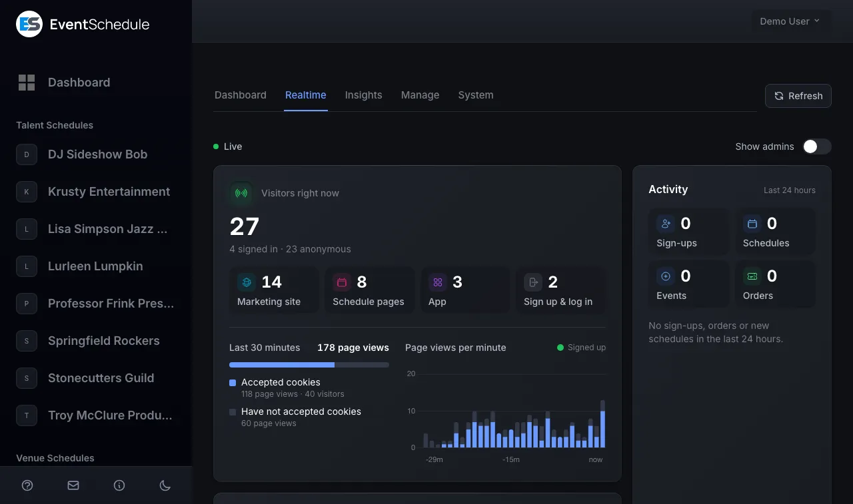Open the Lurleen Lumpkin schedule
This screenshot has height=504, width=853.
[x=96, y=266]
